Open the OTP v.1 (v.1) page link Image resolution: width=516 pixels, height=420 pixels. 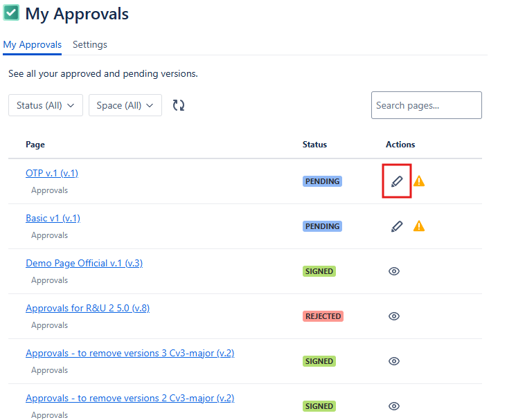click(x=52, y=173)
